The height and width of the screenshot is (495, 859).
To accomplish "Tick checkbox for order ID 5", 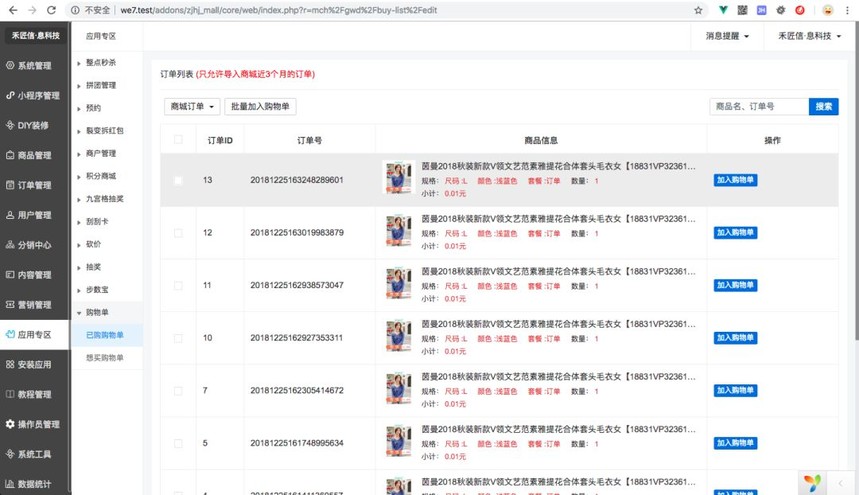I will [178, 443].
